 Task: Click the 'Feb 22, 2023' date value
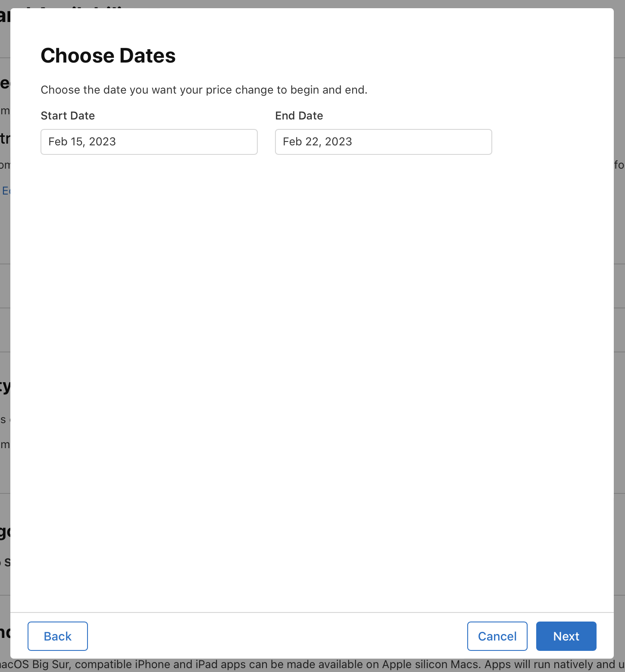tap(317, 142)
